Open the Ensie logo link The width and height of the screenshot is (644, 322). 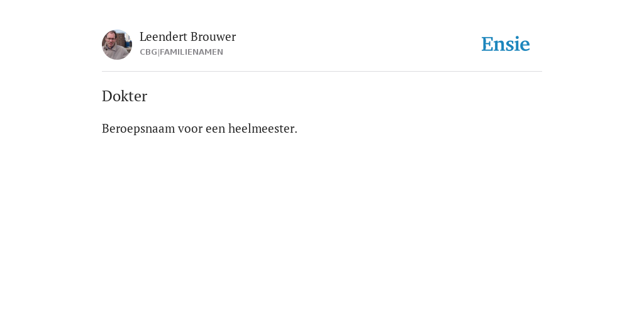[506, 44]
